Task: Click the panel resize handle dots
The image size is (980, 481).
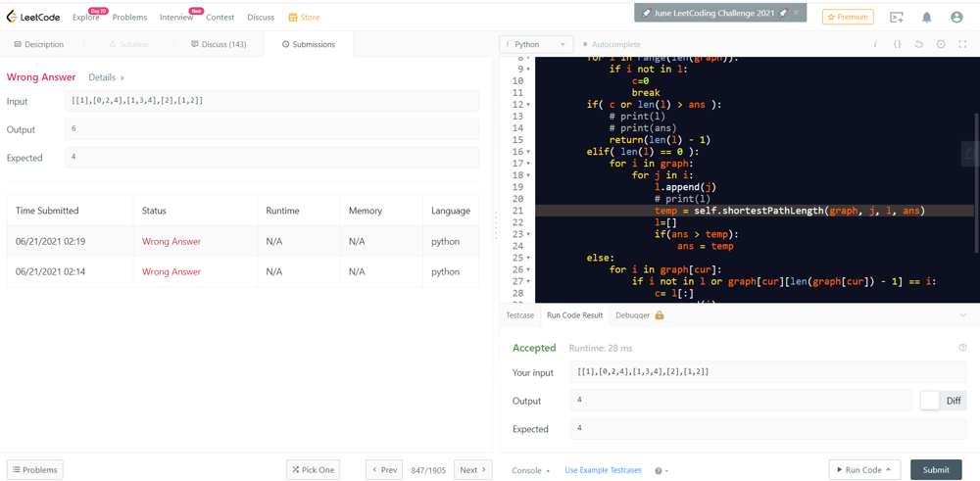Action: click(x=496, y=225)
